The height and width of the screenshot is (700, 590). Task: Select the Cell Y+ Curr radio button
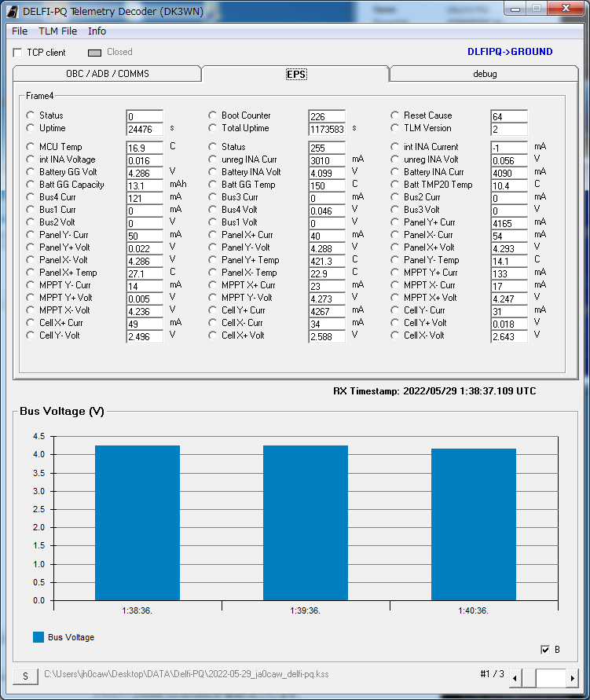(212, 310)
